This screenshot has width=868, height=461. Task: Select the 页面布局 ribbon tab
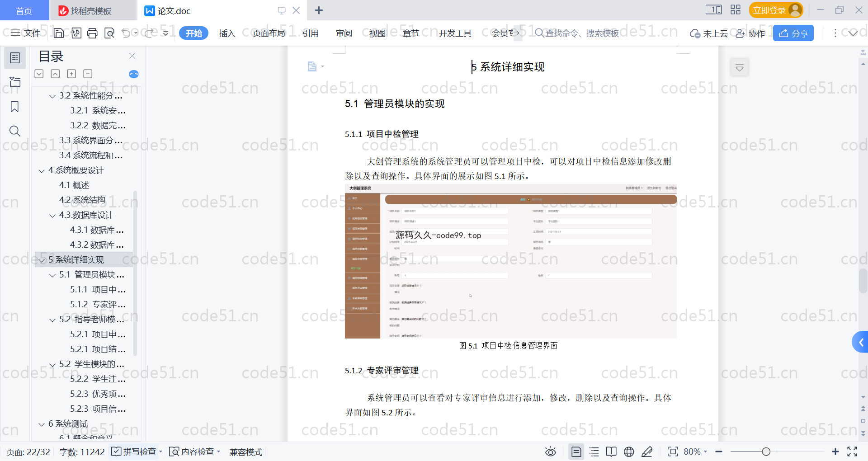tap(269, 33)
